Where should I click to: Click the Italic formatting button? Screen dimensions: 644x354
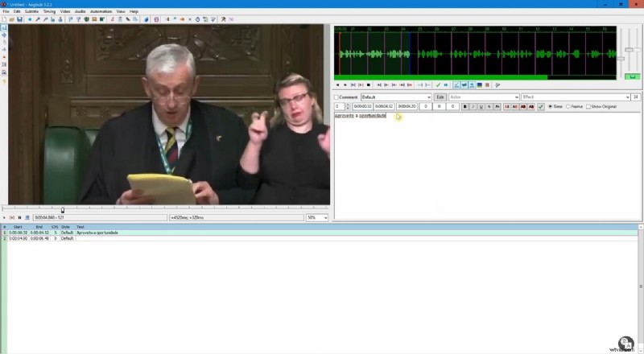(473, 106)
